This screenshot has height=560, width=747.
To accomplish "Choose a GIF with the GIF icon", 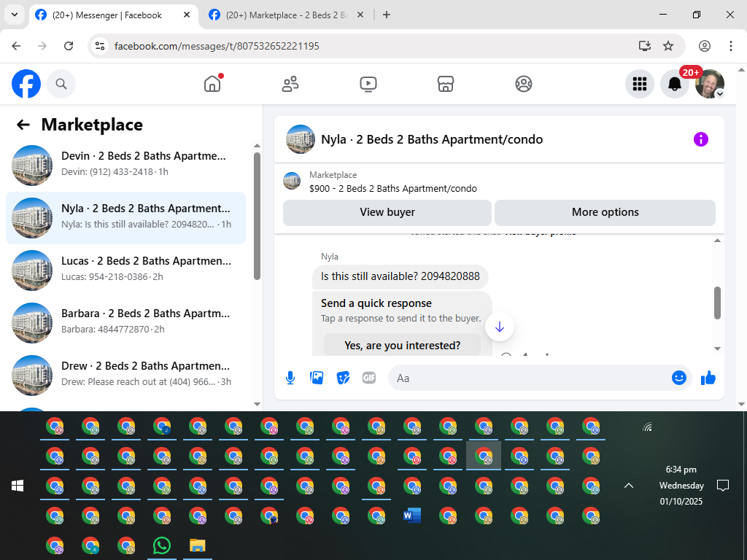I will (x=369, y=378).
